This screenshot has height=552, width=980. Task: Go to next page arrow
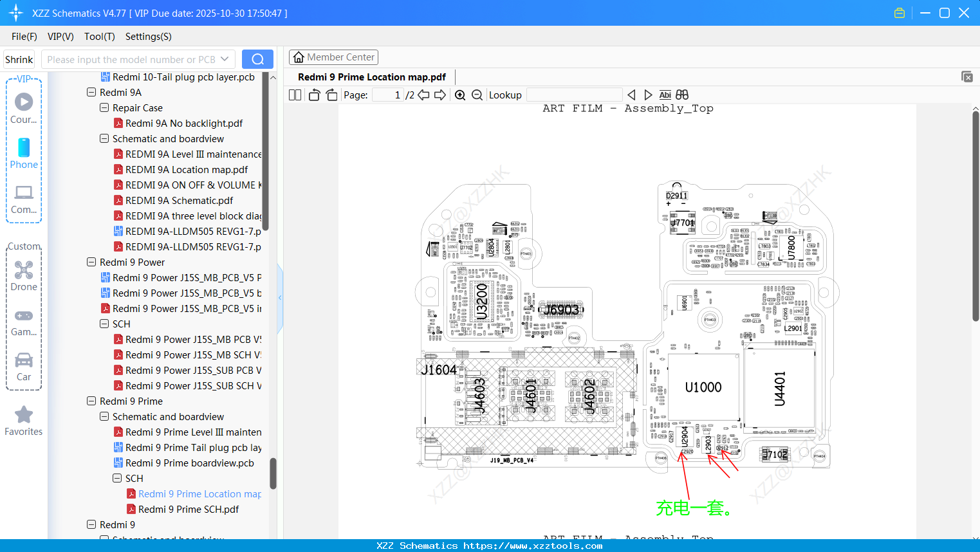tap(440, 95)
